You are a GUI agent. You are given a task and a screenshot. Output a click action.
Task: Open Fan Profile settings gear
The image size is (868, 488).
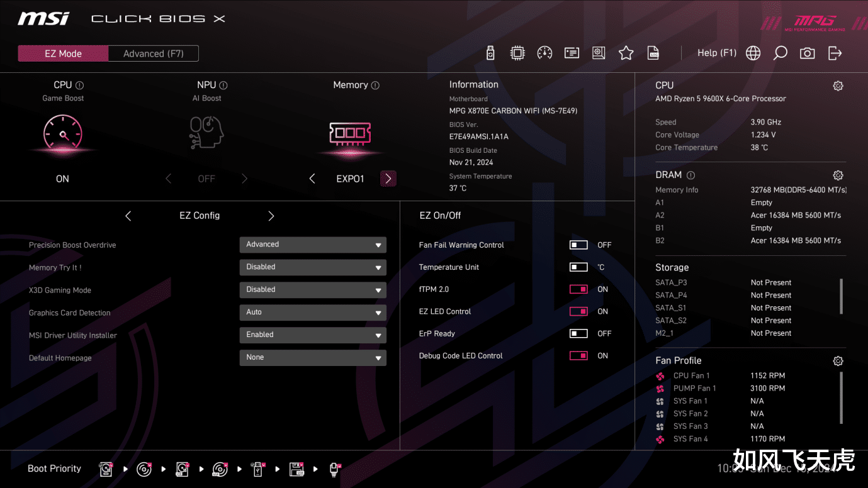[838, 361]
